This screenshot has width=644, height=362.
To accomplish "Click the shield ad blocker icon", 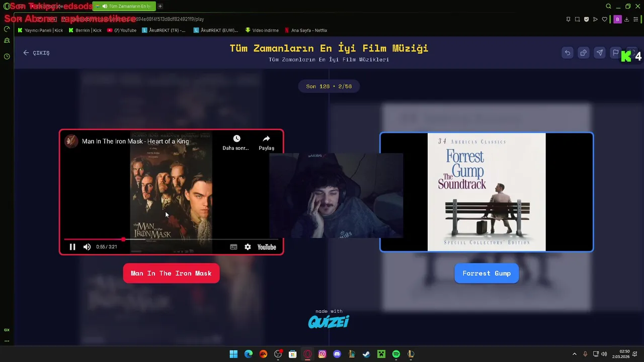I will click(586, 19).
